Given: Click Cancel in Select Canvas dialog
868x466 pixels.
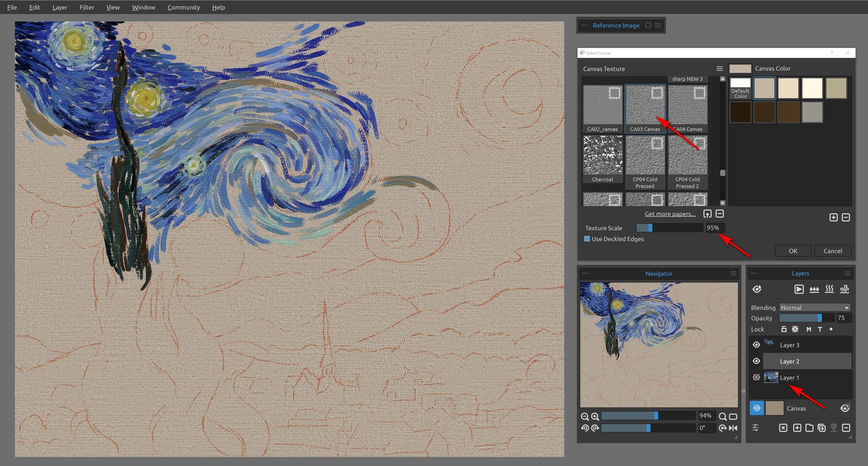Looking at the screenshot, I should pos(833,251).
